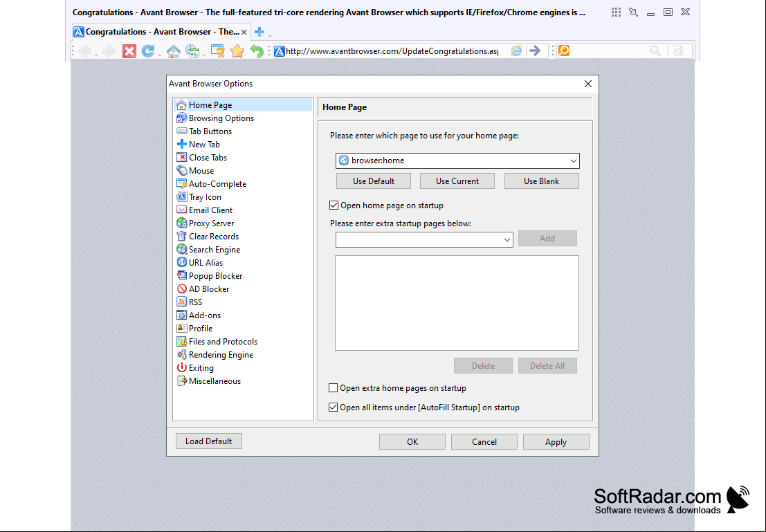Click the Forward navigation arrow

pos(109,51)
